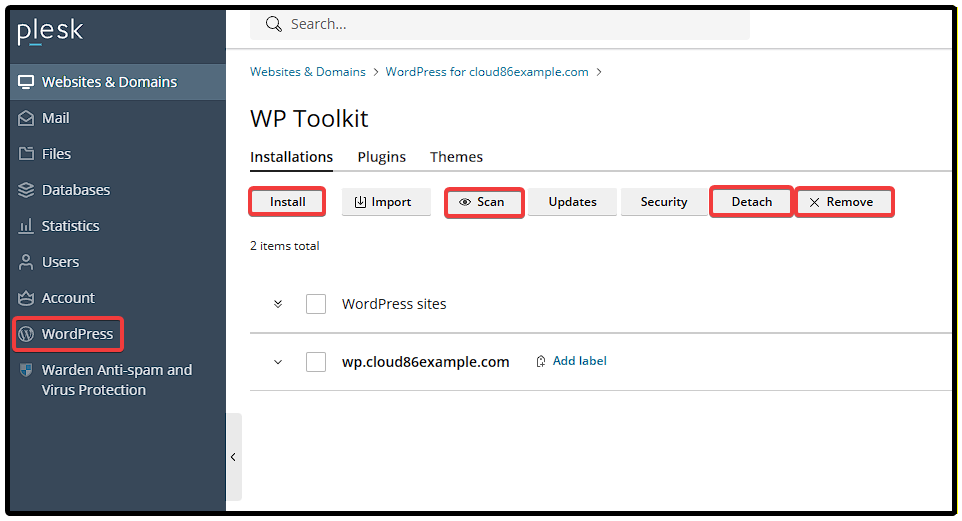Image resolution: width=962 pixels, height=521 pixels.
Task: Follow the Websites & Domains breadcrumb link
Action: click(307, 72)
